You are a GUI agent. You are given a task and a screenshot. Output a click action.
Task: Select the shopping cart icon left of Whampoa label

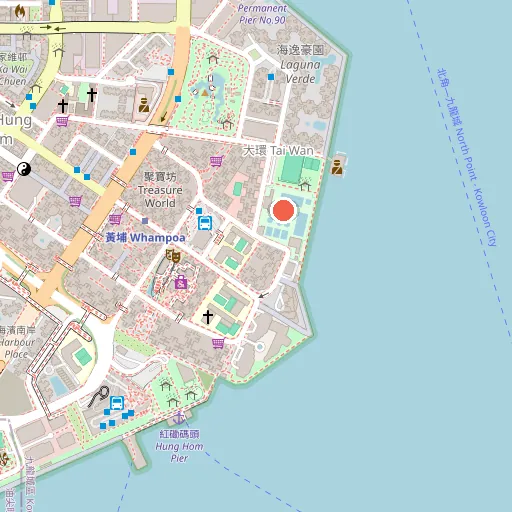click(x=115, y=219)
